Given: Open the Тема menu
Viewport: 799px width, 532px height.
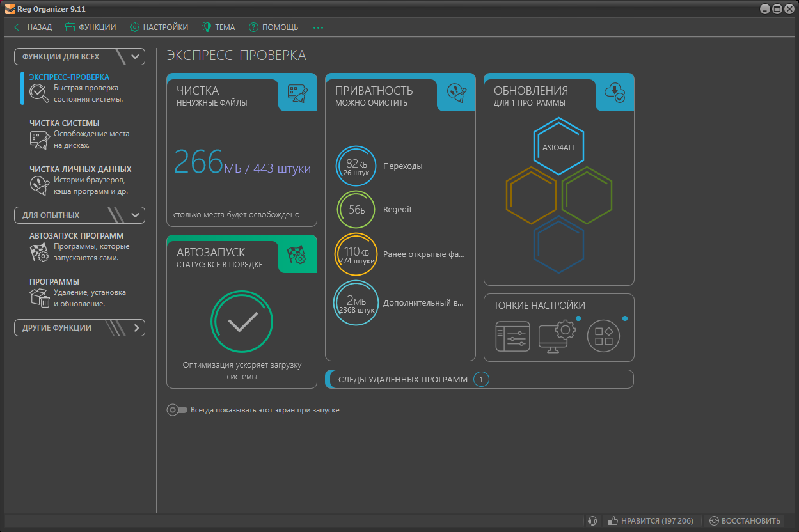Looking at the screenshot, I should click(218, 27).
